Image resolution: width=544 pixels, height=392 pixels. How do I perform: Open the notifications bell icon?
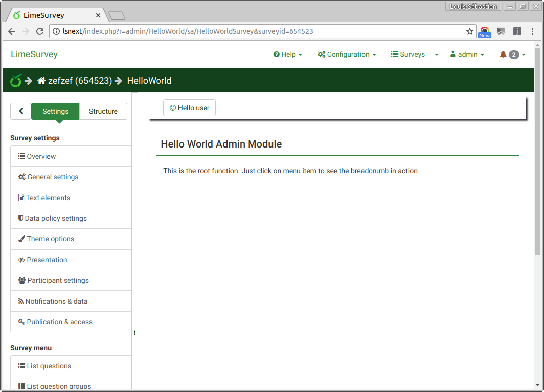(x=503, y=54)
